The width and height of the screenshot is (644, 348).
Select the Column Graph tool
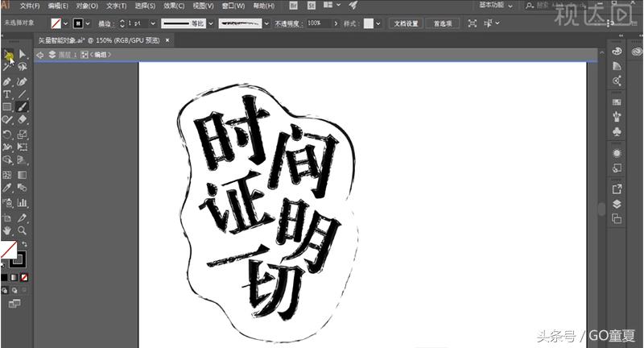point(23,202)
